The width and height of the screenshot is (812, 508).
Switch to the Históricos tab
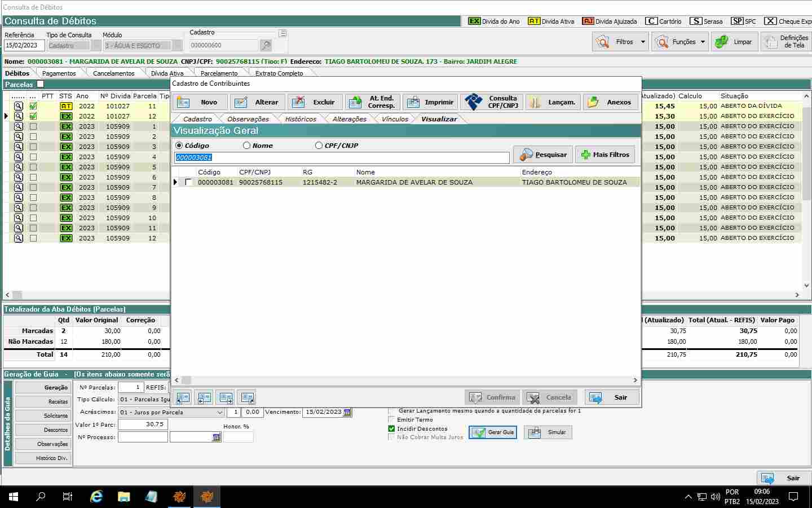(301, 119)
